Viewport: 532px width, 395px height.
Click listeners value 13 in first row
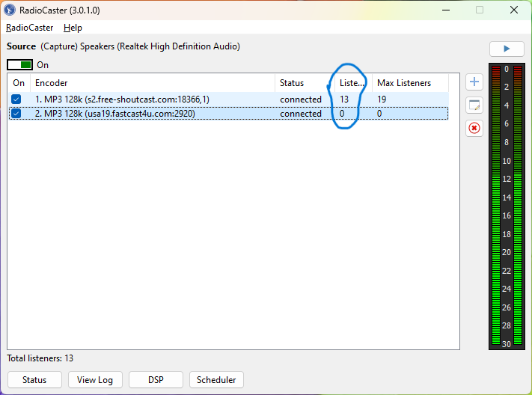(x=344, y=99)
